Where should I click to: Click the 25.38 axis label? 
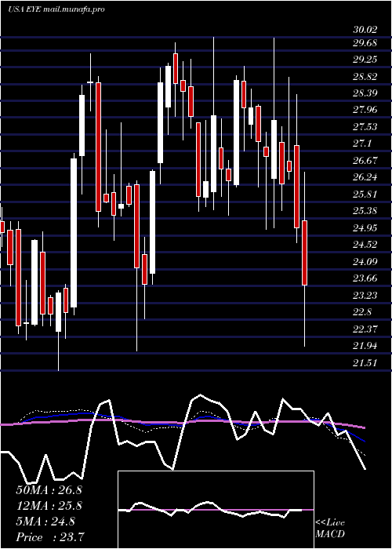[365, 211]
